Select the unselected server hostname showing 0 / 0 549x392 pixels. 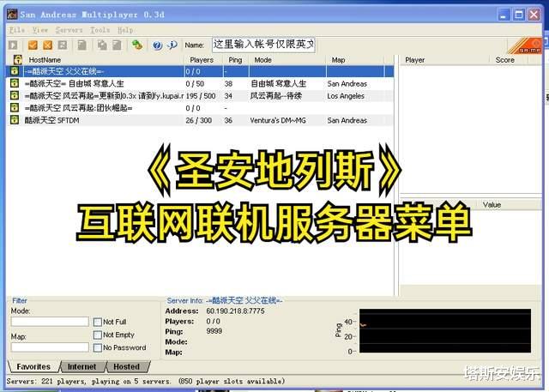[x=78, y=108]
